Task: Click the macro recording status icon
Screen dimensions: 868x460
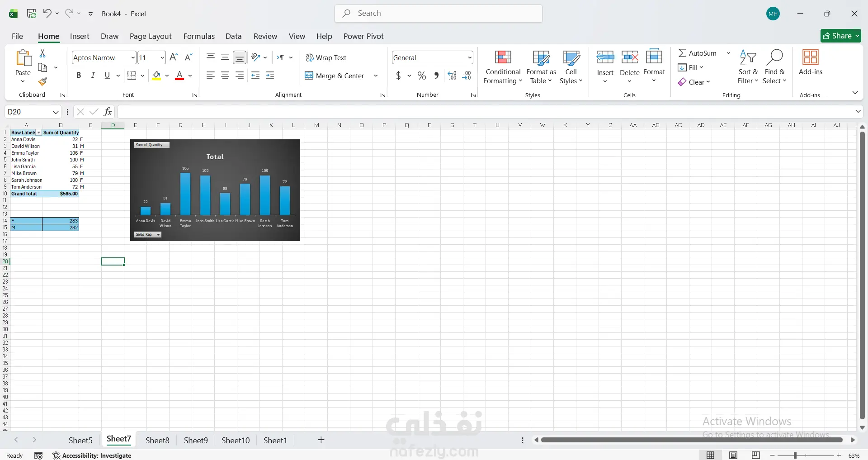Action: coord(38,455)
